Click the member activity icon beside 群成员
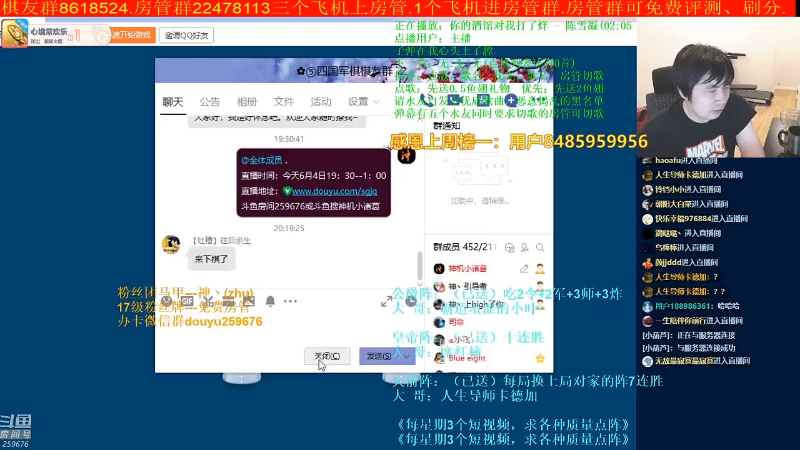Image resolution: width=800 pixels, height=450 pixels. (509, 247)
